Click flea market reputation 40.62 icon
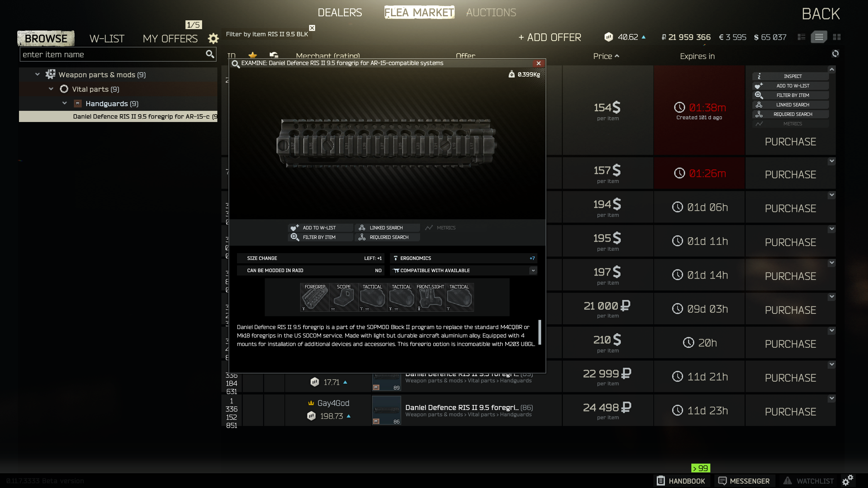This screenshot has height=488, width=868. tap(609, 37)
